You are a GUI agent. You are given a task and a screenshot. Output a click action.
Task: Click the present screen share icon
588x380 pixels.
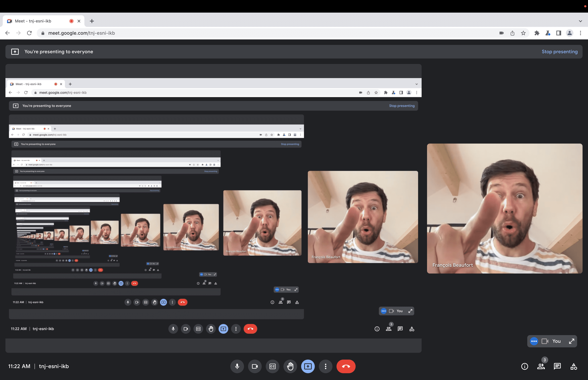pyautogui.click(x=308, y=366)
